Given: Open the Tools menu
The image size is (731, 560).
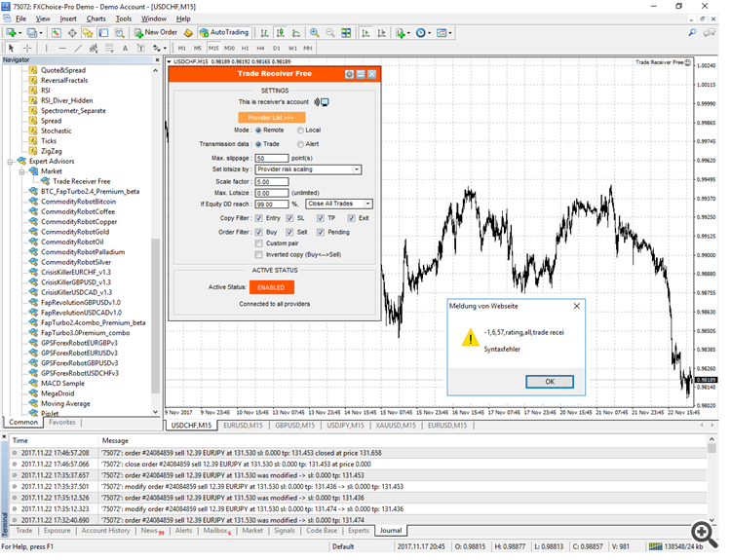Looking at the screenshot, I should [x=126, y=19].
